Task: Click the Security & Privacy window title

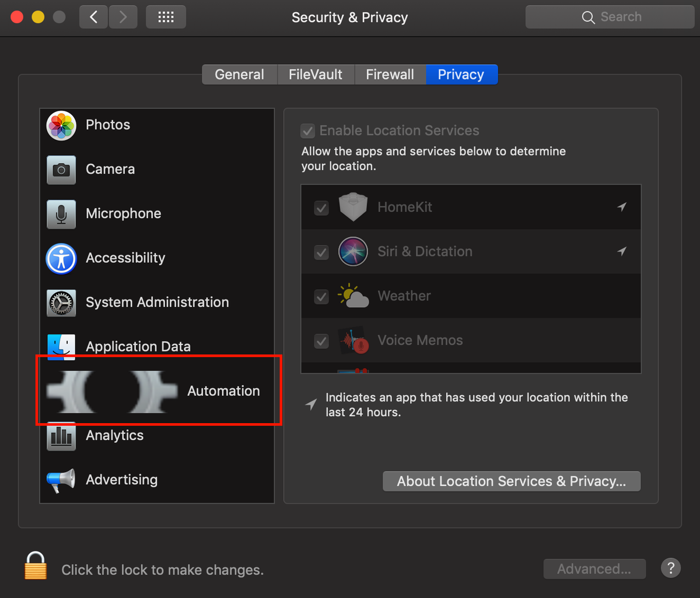Action: pos(349,17)
